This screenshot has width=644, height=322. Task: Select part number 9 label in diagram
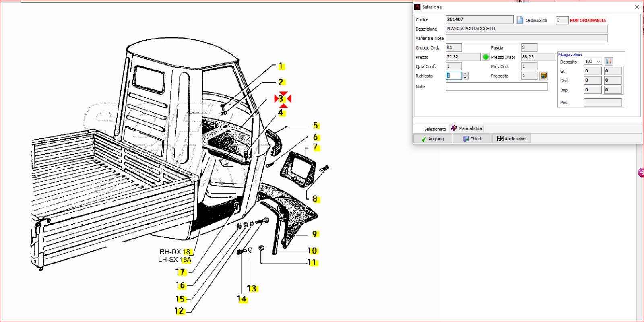[315, 234]
